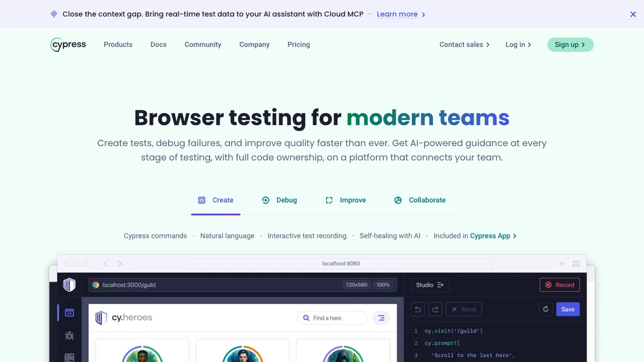The image size is (644, 362).
Task: Click the Natural language feature text
Action: click(x=227, y=236)
